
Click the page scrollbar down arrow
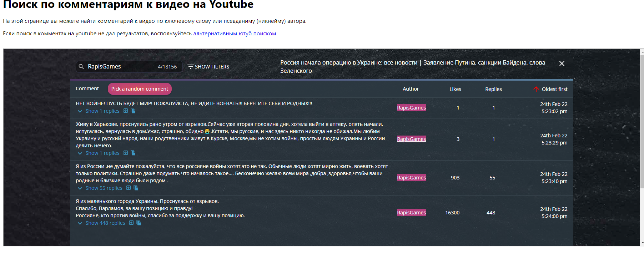(x=642, y=243)
